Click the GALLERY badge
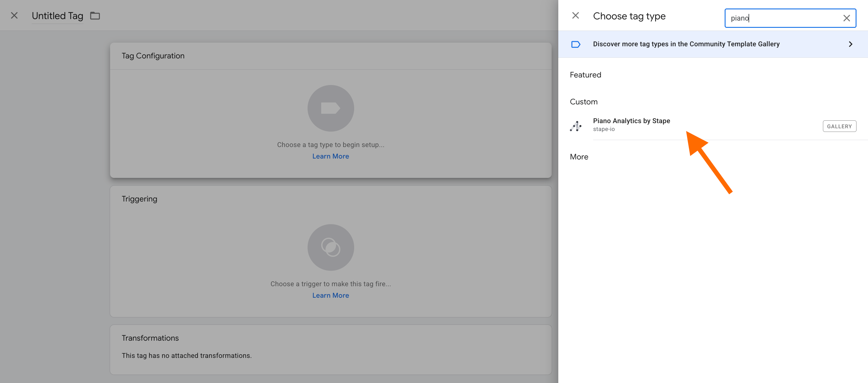Image resolution: width=868 pixels, height=383 pixels. [839, 126]
